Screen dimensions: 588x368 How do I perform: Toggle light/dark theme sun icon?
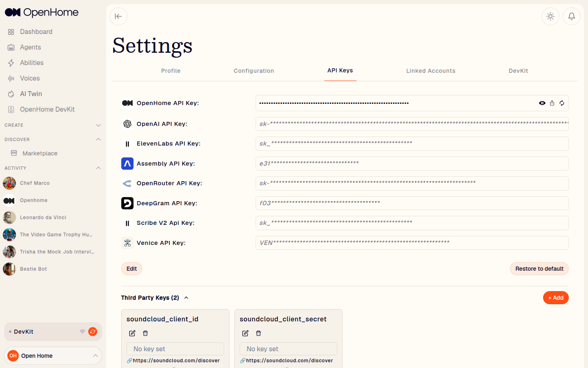550,16
